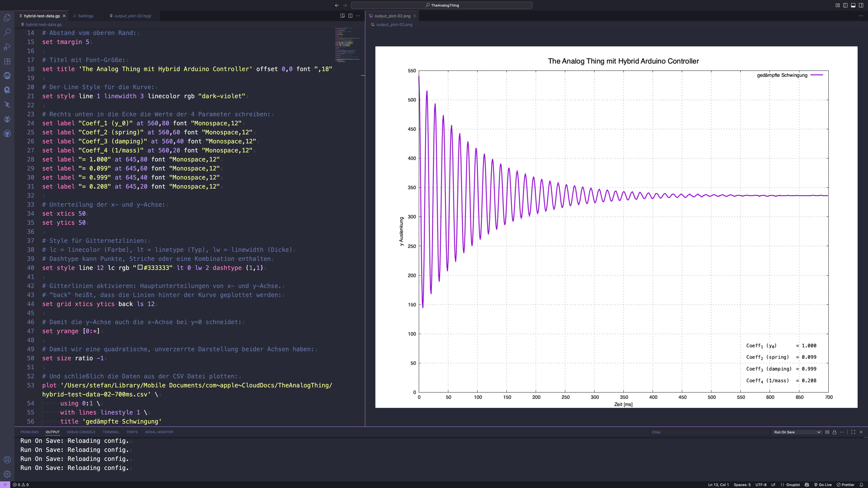Viewport: 868px width, 488px height.
Task: Open the Manage gear menu
Action: (x=7, y=474)
